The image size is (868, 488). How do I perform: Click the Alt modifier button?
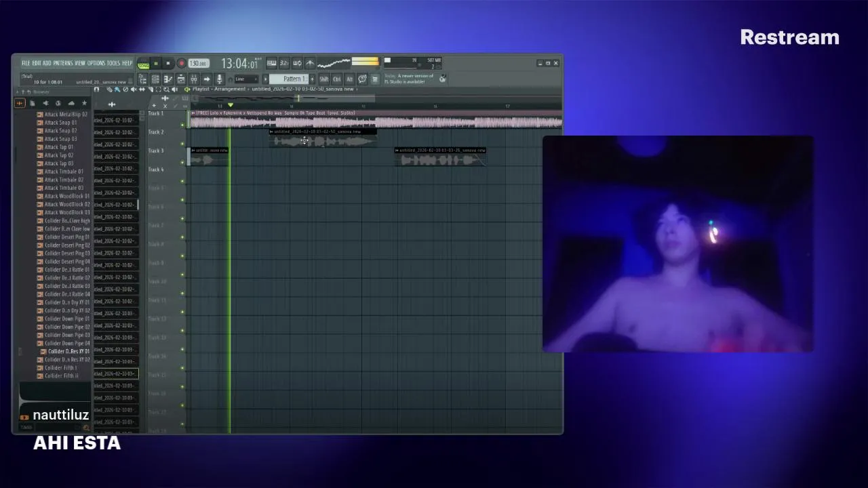350,79
